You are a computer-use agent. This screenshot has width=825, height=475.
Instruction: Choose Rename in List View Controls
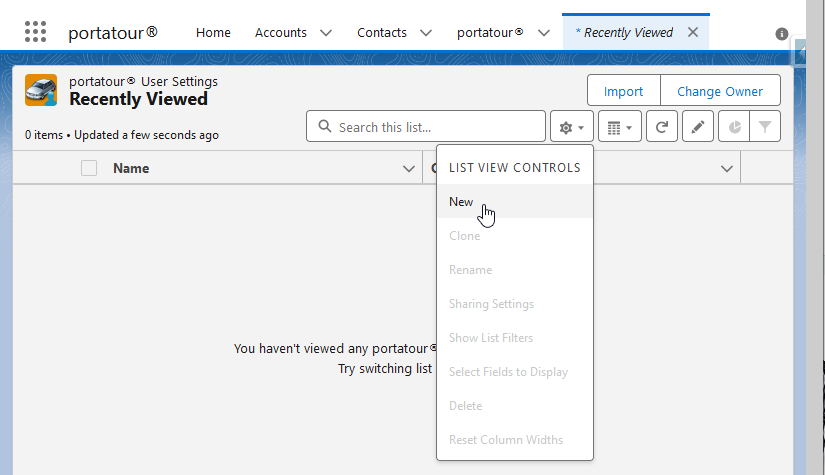(515, 270)
